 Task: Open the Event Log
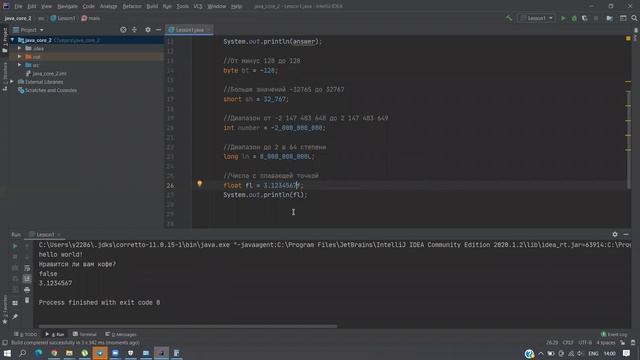point(614,334)
